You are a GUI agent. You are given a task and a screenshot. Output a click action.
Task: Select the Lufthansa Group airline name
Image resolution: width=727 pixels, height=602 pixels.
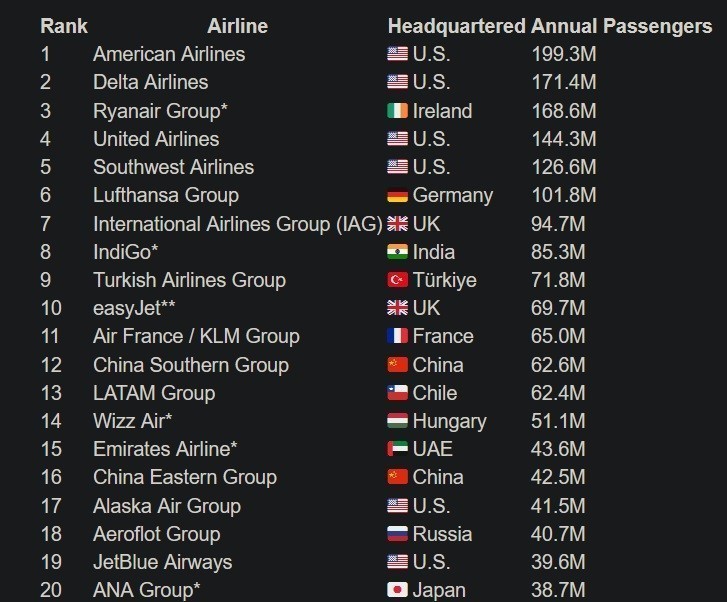166,195
